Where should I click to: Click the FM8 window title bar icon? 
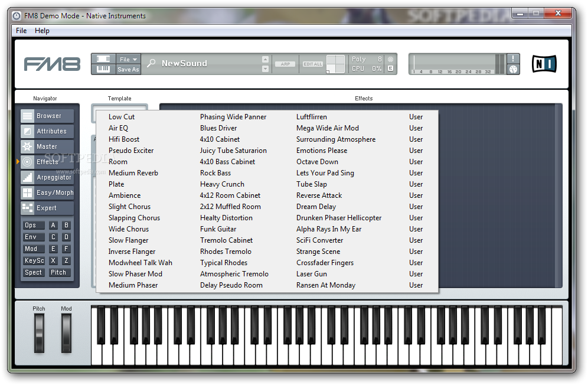coord(17,16)
